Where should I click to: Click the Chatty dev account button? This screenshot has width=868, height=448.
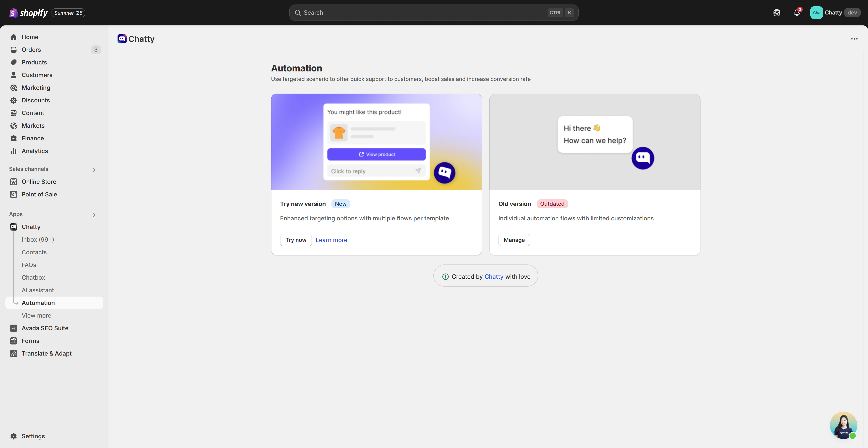coord(835,13)
